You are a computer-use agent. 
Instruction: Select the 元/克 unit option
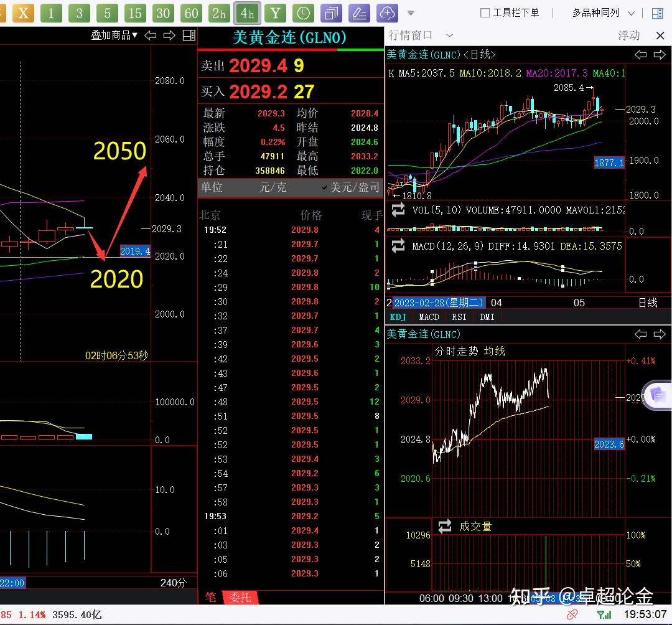(x=273, y=187)
